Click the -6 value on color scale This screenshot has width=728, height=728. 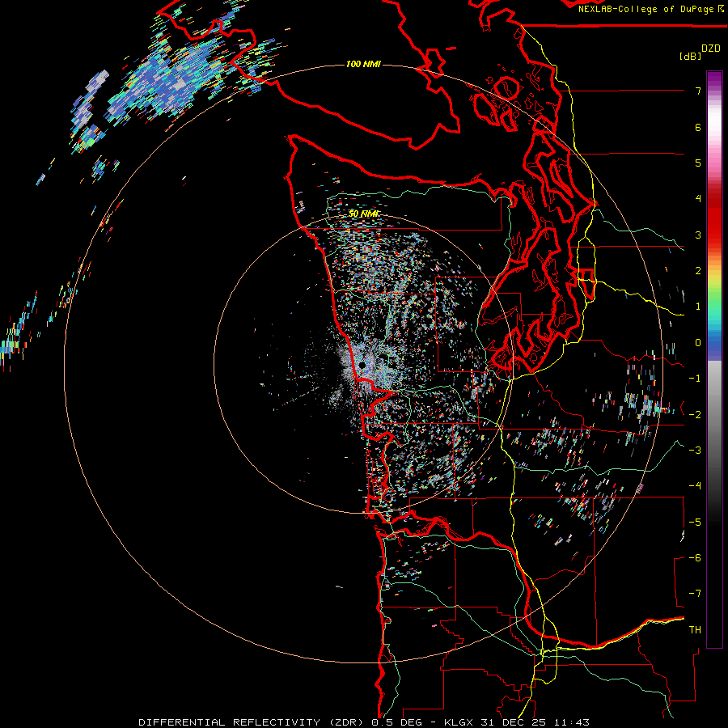pos(695,558)
